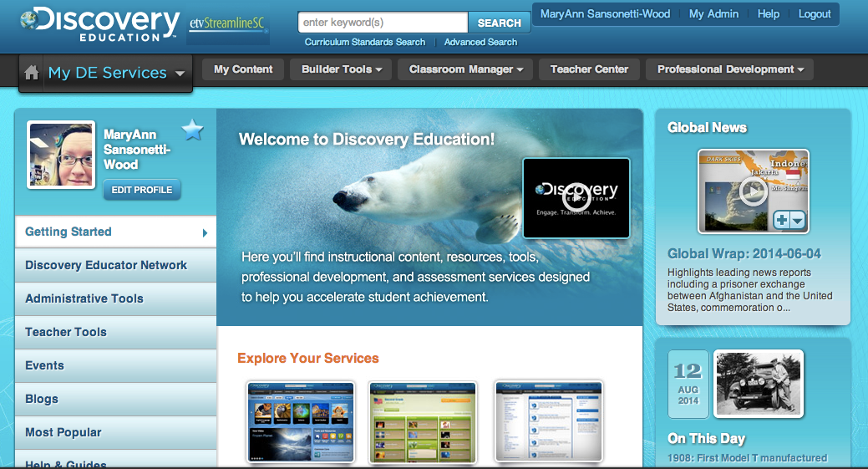Open the first blue service thumbnail
Viewport: 868px width, 469px height.
click(301, 421)
